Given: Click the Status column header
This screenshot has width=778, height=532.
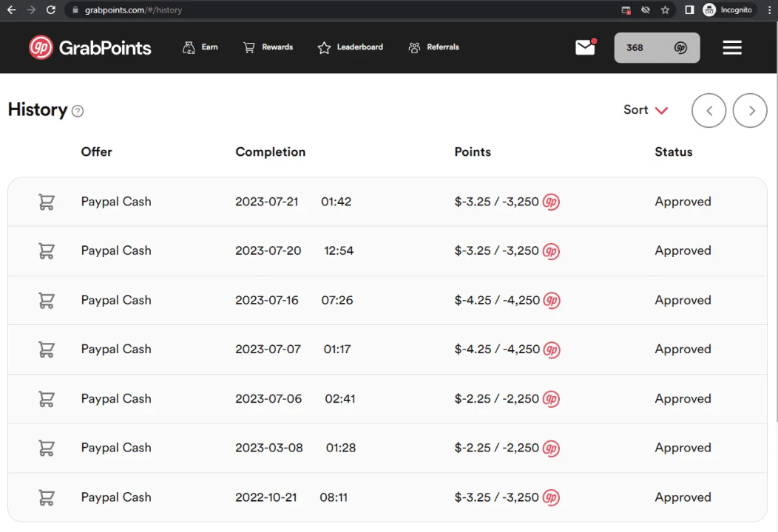Looking at the screenshot, I should click(x=673, y=151).
